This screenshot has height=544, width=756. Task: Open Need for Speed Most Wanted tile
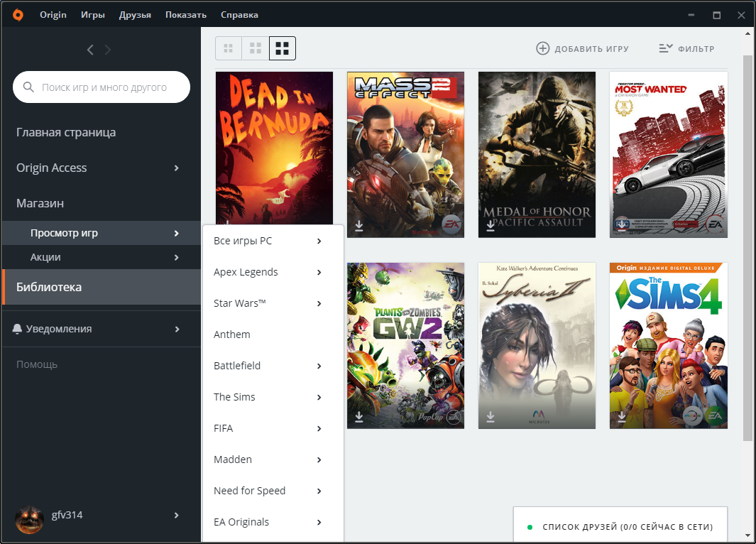(668, 155)
